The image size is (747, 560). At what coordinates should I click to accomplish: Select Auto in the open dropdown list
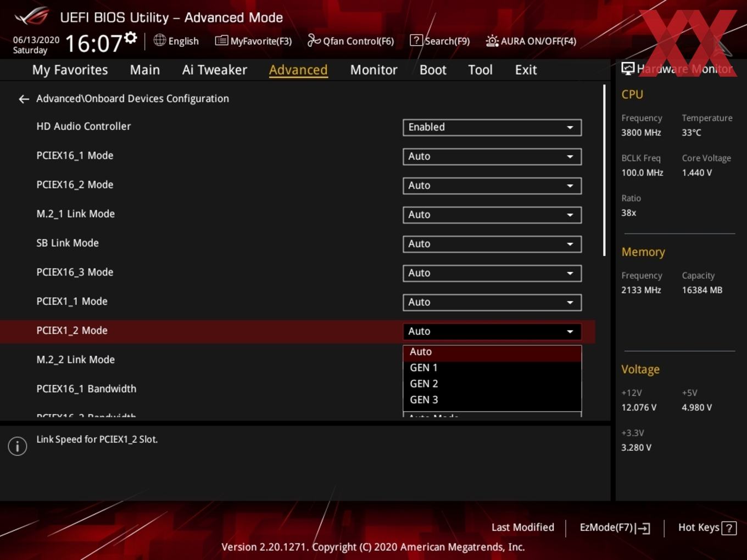click(x=492, y=352)
